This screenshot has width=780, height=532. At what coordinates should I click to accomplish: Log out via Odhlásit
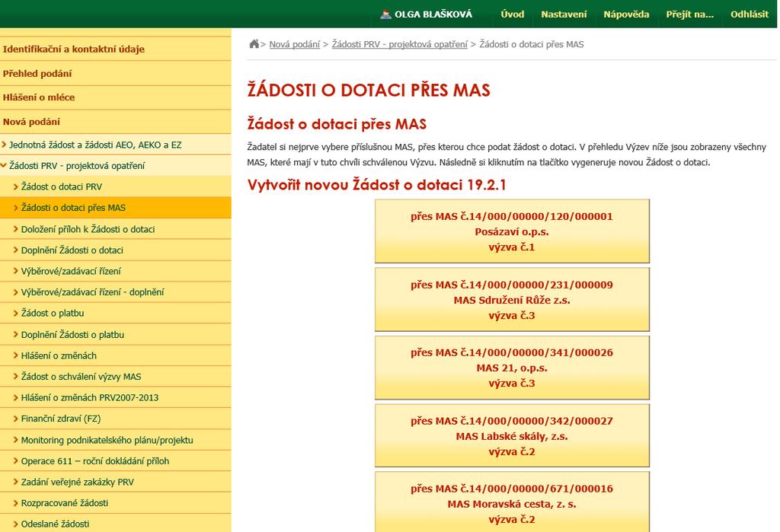coord(750,14)
